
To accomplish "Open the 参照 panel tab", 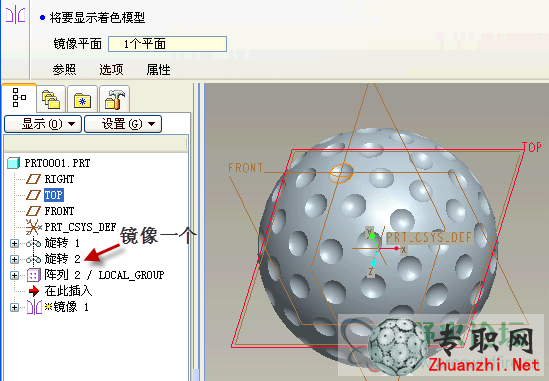I will click(64, 70).
